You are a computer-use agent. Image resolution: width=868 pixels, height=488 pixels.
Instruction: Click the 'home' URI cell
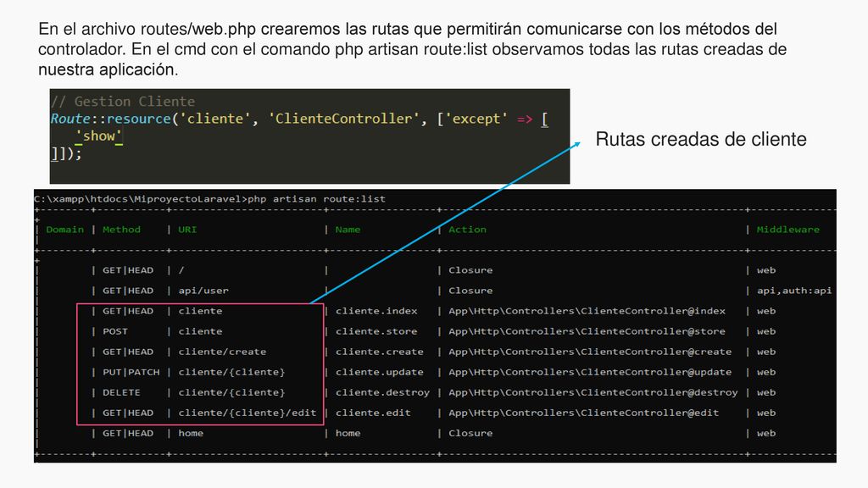pos(191,433)
